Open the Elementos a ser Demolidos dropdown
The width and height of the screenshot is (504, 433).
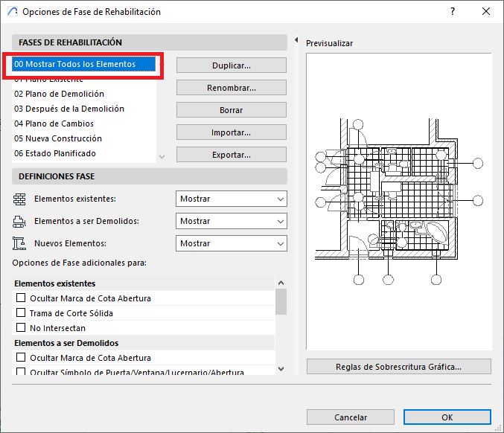(232, 221)
